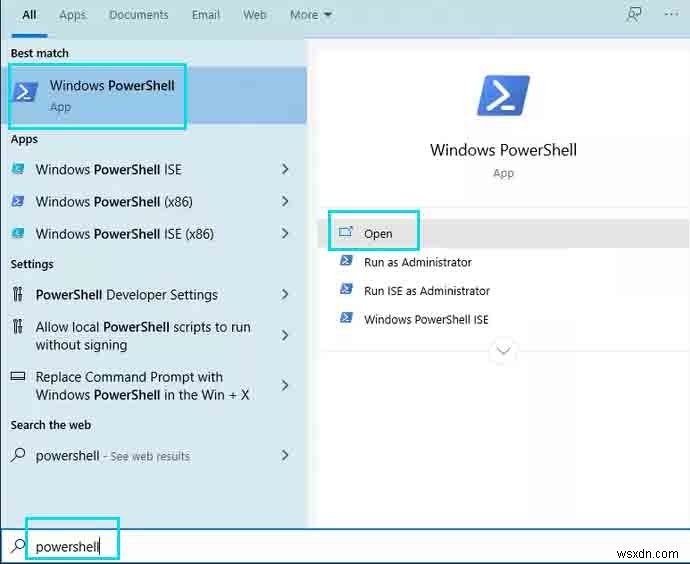
Task: Open the three-dot options menu
Action: (x=671, y=14)
